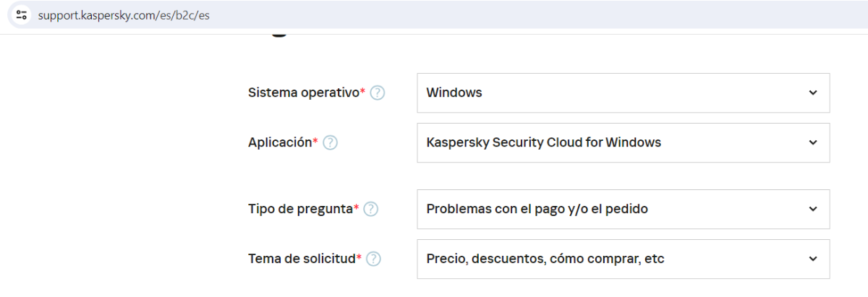Open the Sistema operativo dropdown
Viewport: 868px width, 297px height.
(x=622, y=92)
